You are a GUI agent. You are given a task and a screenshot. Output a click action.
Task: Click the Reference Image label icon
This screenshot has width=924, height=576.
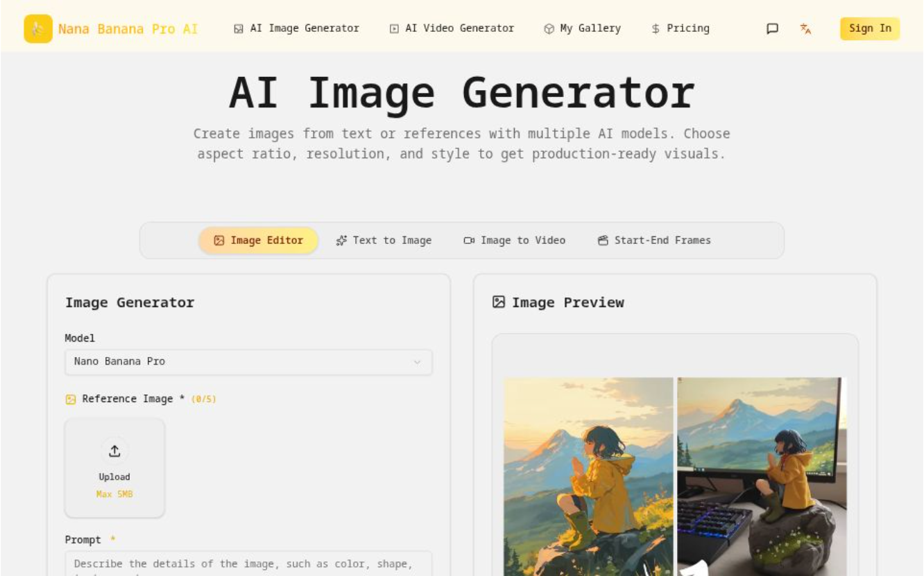point(70,399)
